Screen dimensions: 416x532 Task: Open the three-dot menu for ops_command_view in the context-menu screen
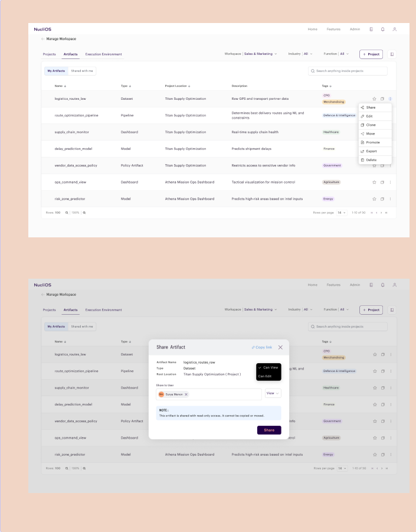(x=390, y=182)
